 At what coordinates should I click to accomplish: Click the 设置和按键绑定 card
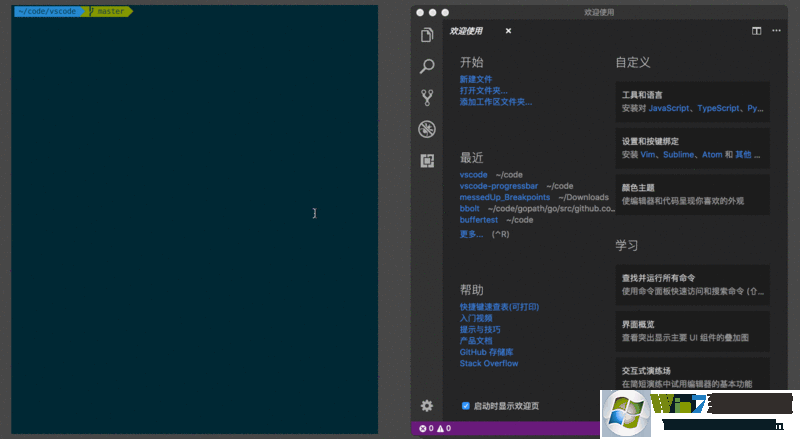692,148
